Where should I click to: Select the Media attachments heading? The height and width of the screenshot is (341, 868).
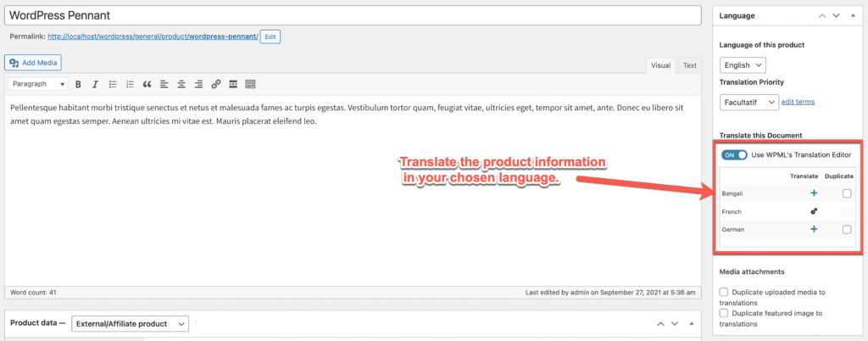tap(753, 271)
